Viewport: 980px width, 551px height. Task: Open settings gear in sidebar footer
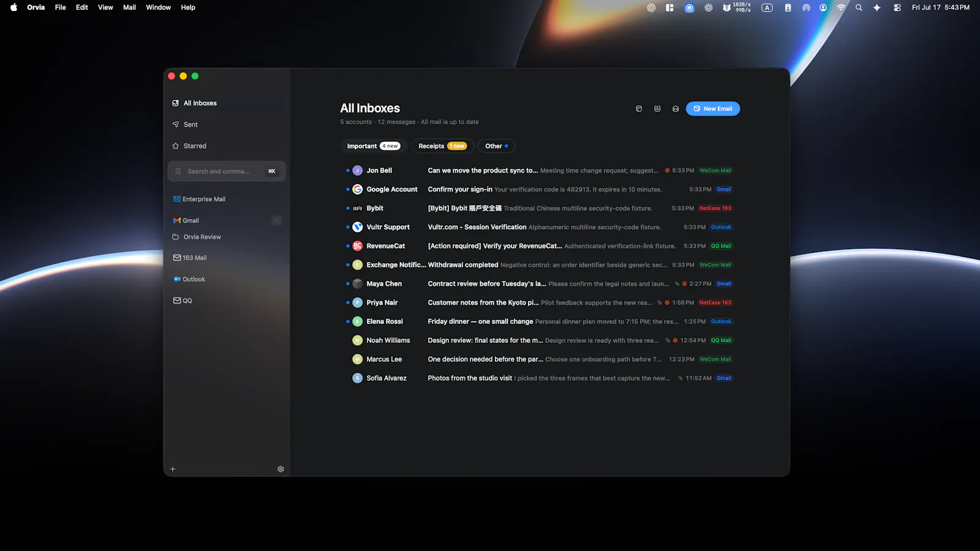coord(281,469)
